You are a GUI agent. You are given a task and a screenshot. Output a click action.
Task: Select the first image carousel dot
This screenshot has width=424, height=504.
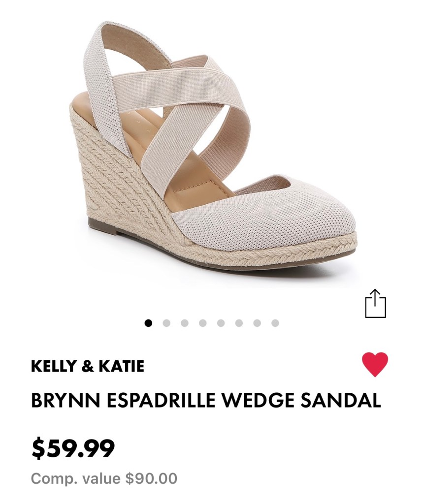pyautogui.click(x=148, y=323)
